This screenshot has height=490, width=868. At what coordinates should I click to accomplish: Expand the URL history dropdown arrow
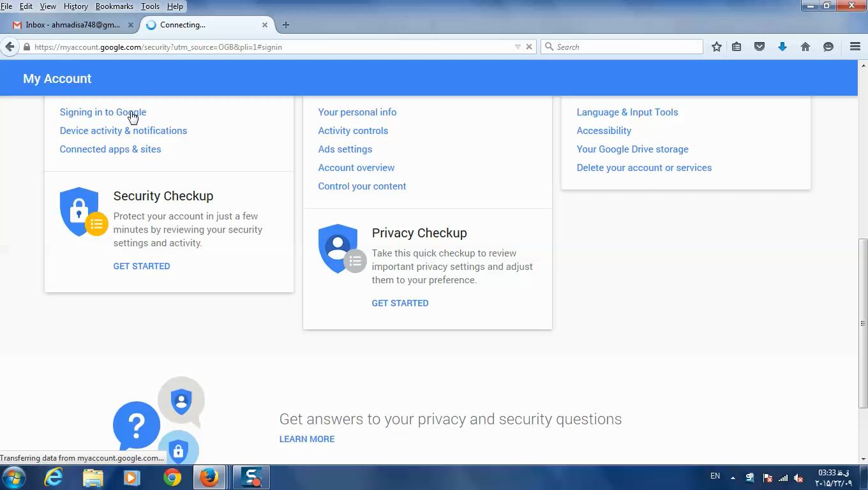pyautogui.click(x=518, y=47)
